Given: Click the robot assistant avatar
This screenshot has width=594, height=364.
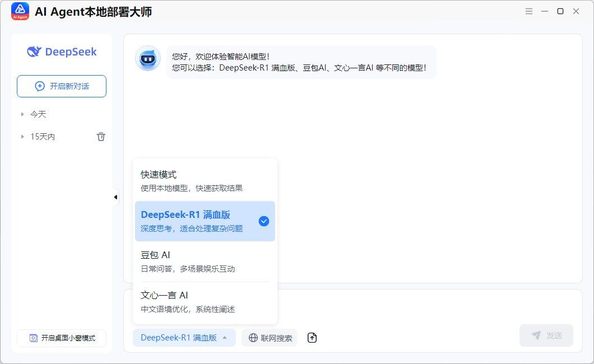Looking at the screenshot, I should pos(148,59).
